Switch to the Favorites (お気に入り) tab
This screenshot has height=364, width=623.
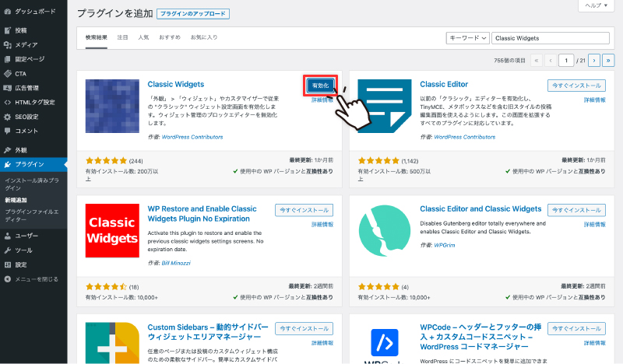click(204, 37)
